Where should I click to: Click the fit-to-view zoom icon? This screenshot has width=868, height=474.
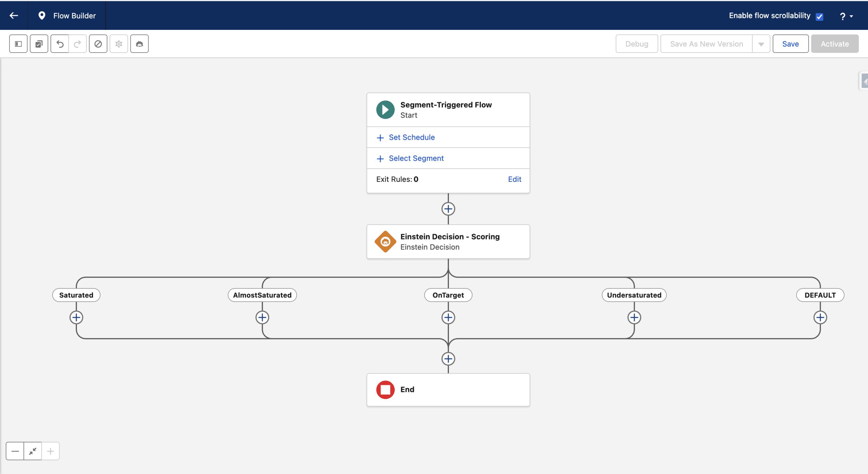point(33,451)
